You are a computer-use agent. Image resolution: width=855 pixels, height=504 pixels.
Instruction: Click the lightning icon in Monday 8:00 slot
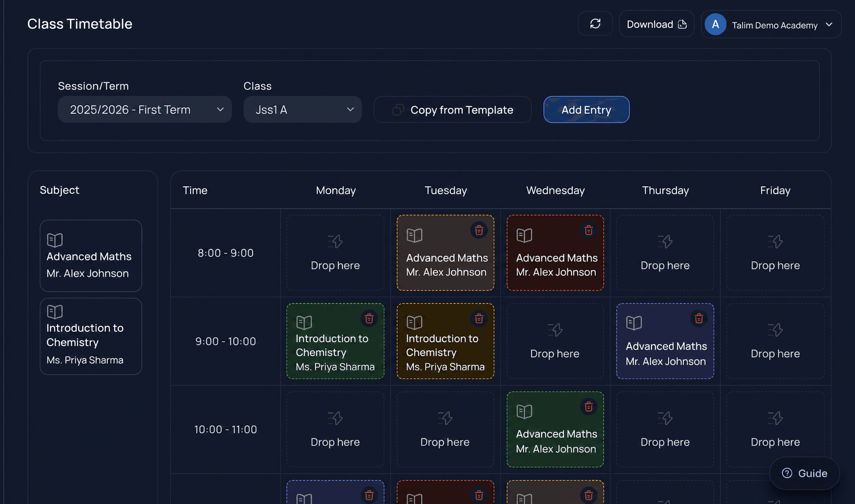click(335, 241)
